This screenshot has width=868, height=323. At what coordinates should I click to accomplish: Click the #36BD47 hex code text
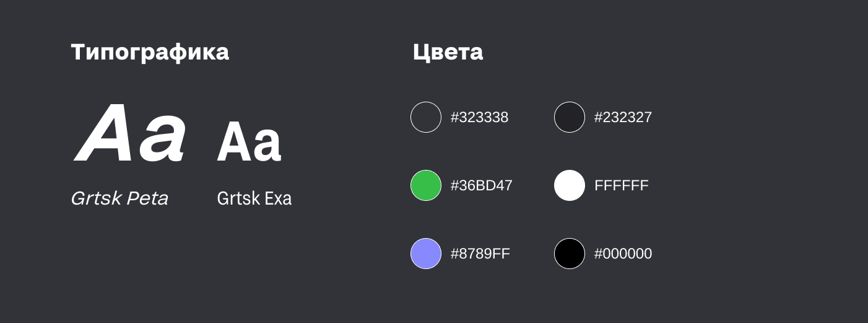tap(481, 185)
